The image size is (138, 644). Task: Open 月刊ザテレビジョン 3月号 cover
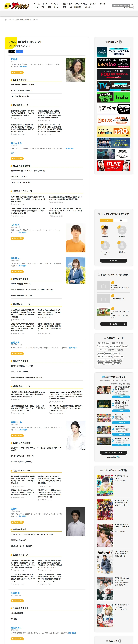click(105, 485)
